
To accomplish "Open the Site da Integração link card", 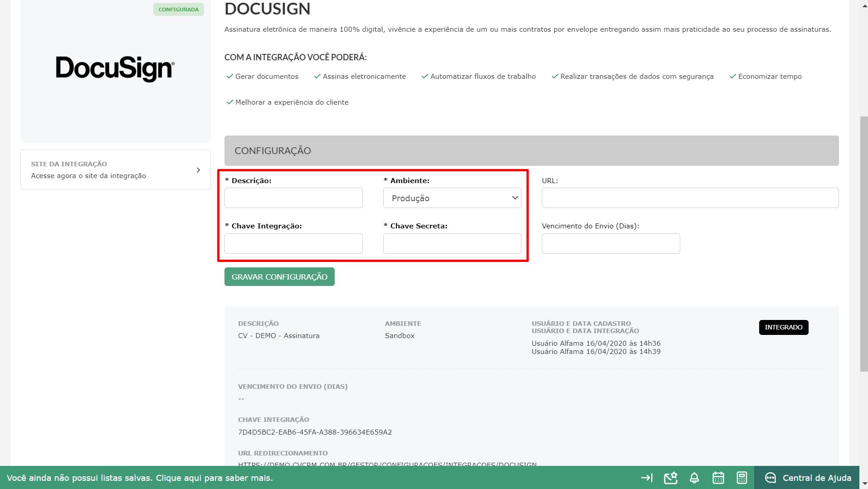I will [116, 170].
